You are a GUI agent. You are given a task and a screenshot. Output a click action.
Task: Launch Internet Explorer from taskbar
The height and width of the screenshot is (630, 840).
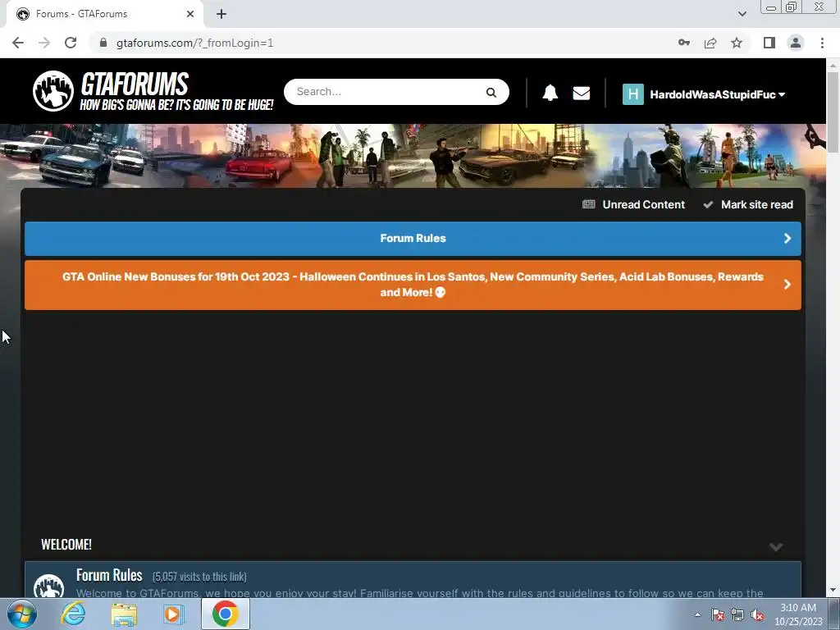click(73, 614)
